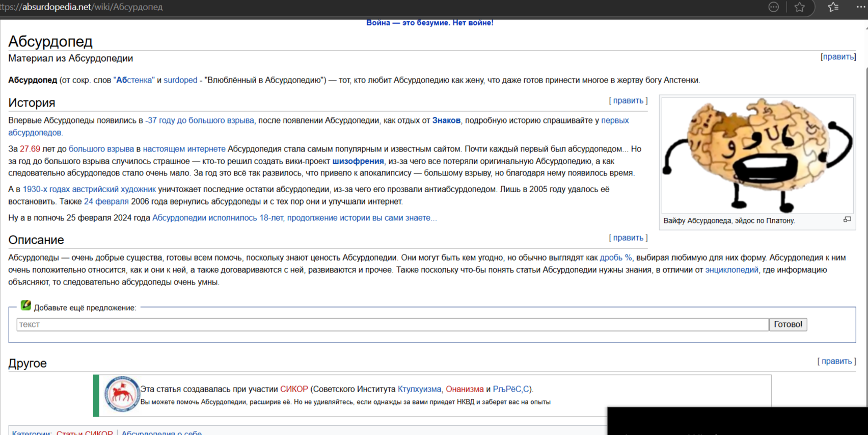Click the bold 'Абсурдопед' term in the intro

[x=33, y=80]
